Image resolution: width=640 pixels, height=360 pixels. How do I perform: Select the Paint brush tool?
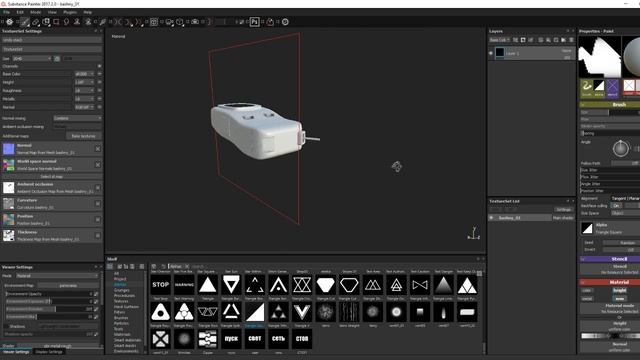tap(25, 22)
